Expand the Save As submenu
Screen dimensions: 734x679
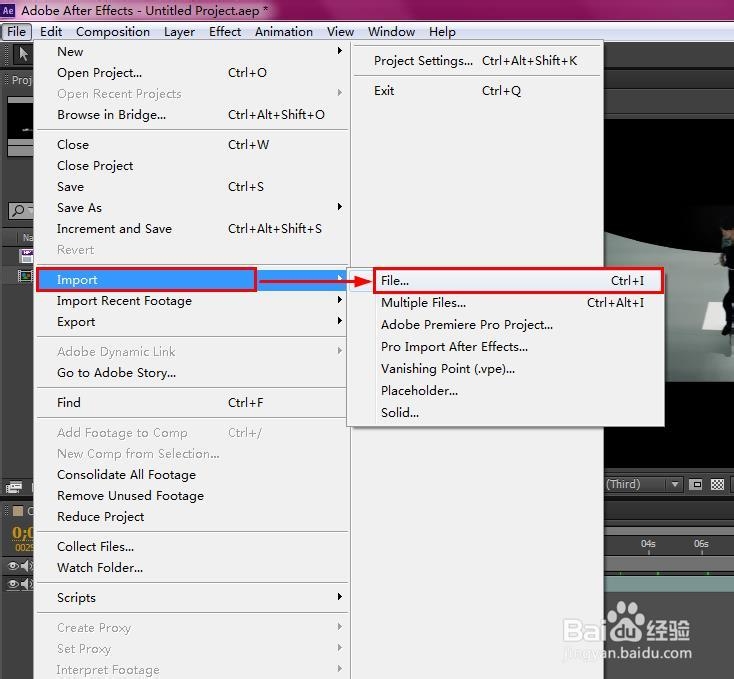tap(192, 208)
